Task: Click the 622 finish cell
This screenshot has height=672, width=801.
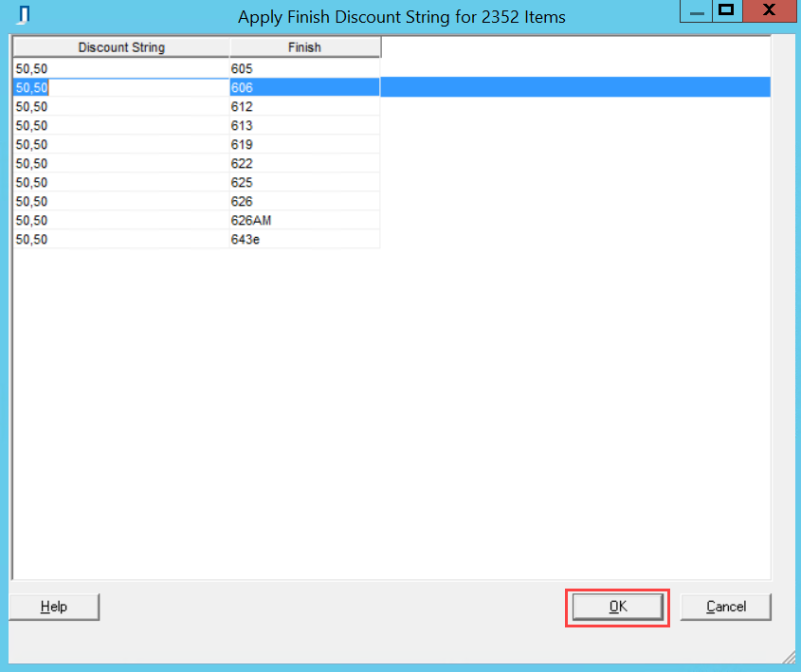Action: (x=305, y=163)
